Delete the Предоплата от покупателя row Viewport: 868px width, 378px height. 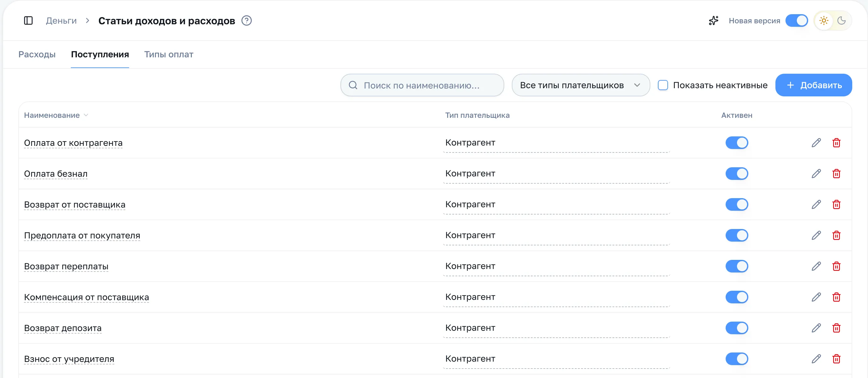point(836,236)
